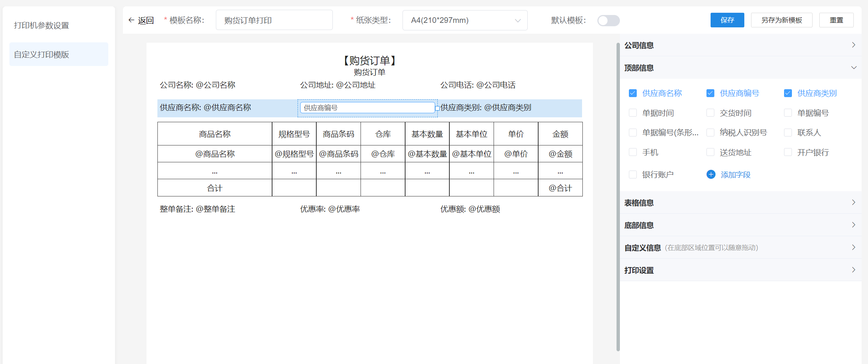868x364 pixels.
Task: Check the 单据时间 checkbox
Action: (x=633, y=113)
